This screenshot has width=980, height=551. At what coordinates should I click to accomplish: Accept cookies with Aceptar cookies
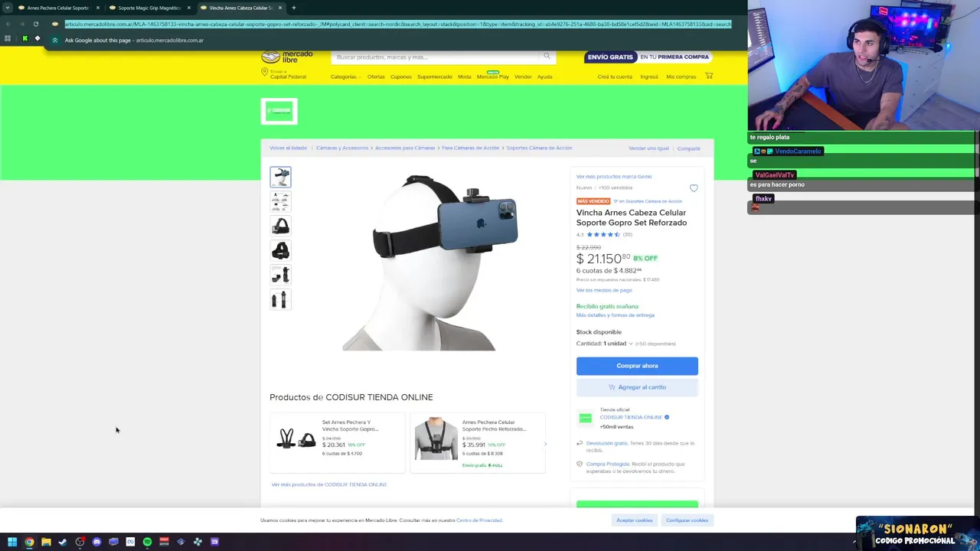coord(635,520)
